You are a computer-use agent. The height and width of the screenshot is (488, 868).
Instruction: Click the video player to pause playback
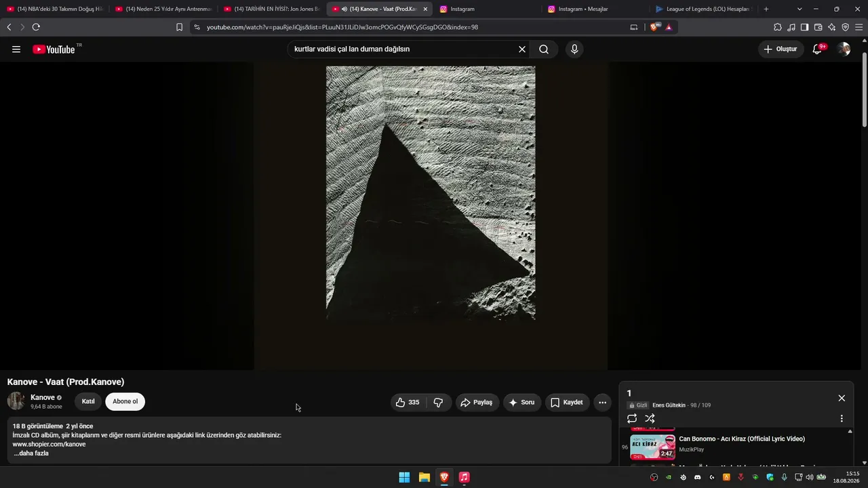pyautogui.click(x=431, y=217)
